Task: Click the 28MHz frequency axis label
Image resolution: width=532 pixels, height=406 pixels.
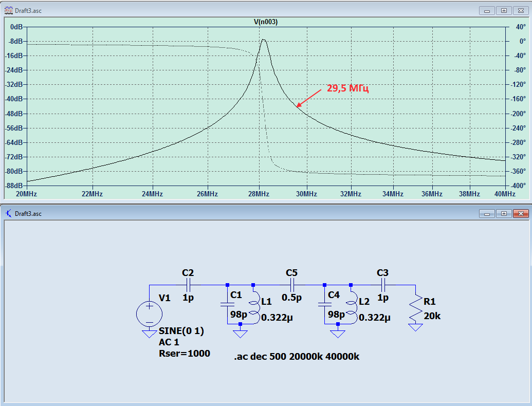Action: (x=259, y=194)
